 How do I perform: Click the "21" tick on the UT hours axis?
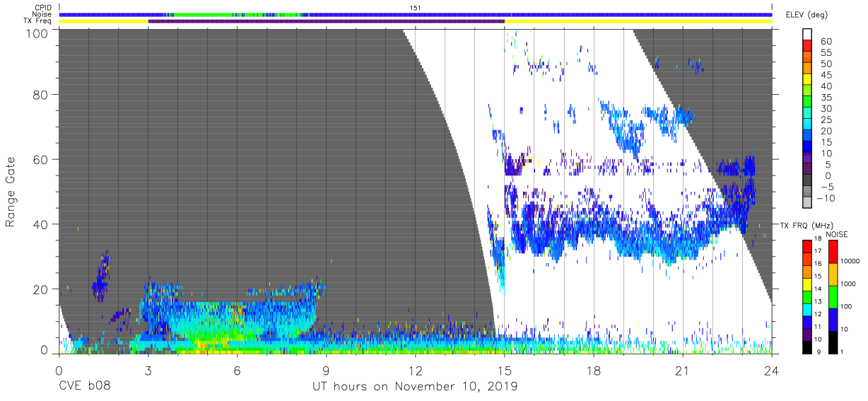pyautogui.click(x=683, y=370)
